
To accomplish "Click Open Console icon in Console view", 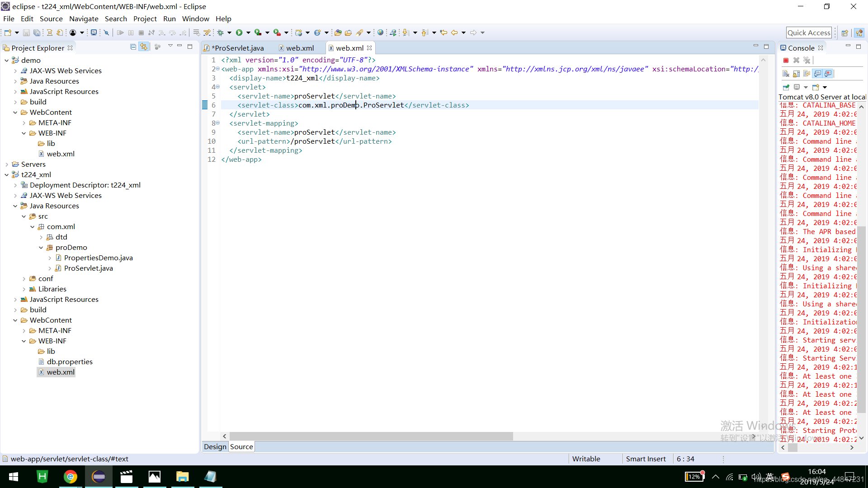I will tap(816, 87).
